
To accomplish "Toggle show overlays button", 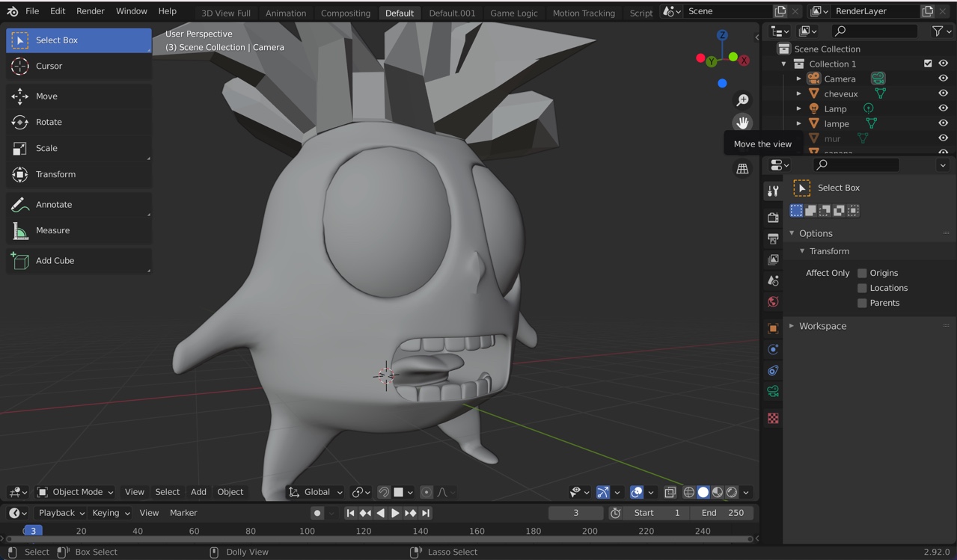I will (637, 492).
